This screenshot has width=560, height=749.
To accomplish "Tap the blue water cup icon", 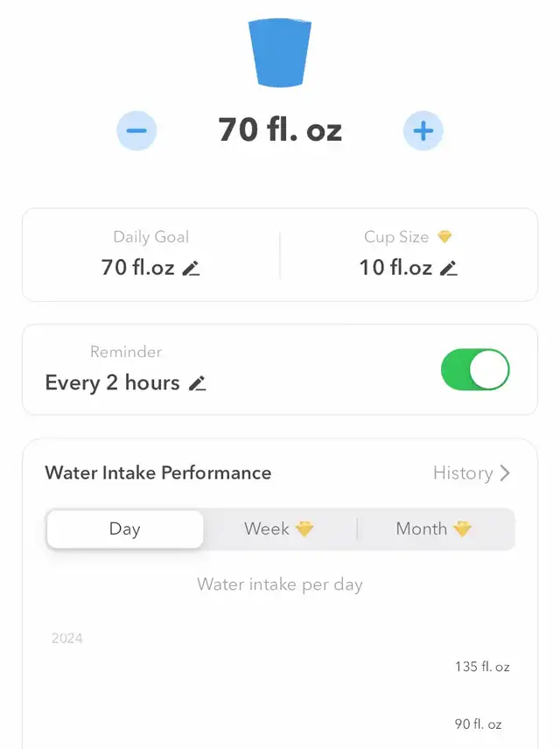I will 280,52.
